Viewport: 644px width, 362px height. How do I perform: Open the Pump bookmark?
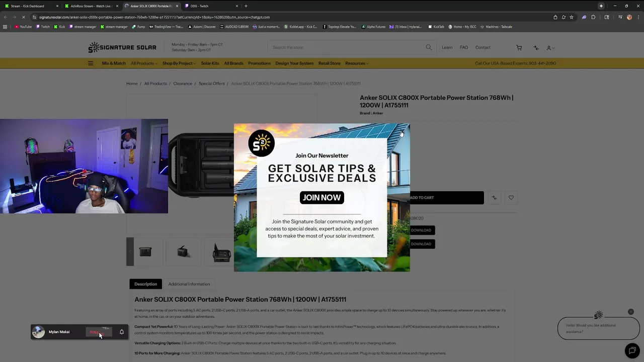coord(139,27)
